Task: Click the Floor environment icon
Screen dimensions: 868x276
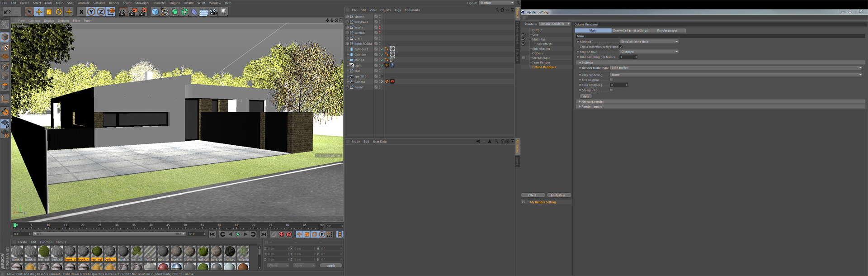Action: tap(204, 12)
